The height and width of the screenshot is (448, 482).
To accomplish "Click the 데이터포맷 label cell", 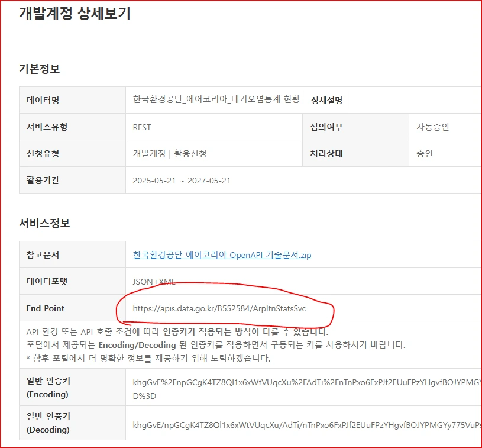I will click(72, 281).
